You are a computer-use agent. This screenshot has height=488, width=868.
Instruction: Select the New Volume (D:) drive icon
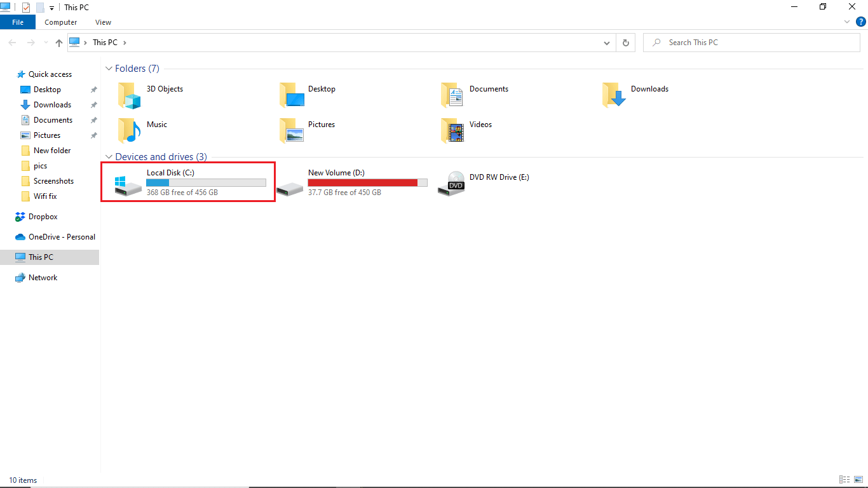290,188
